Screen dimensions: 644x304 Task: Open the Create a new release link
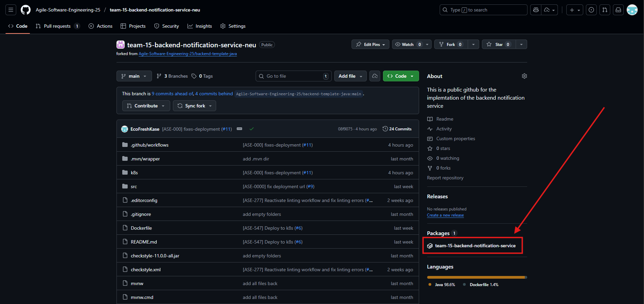point(445,215)
